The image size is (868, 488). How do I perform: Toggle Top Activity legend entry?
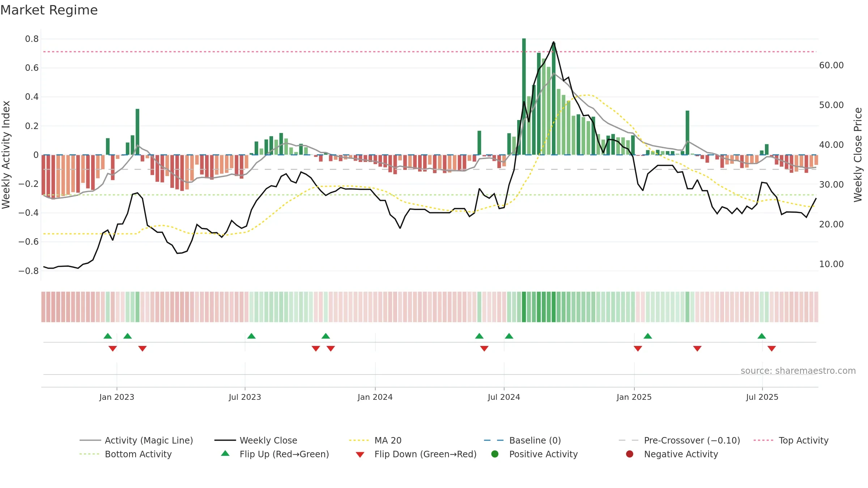click(791, 440)
